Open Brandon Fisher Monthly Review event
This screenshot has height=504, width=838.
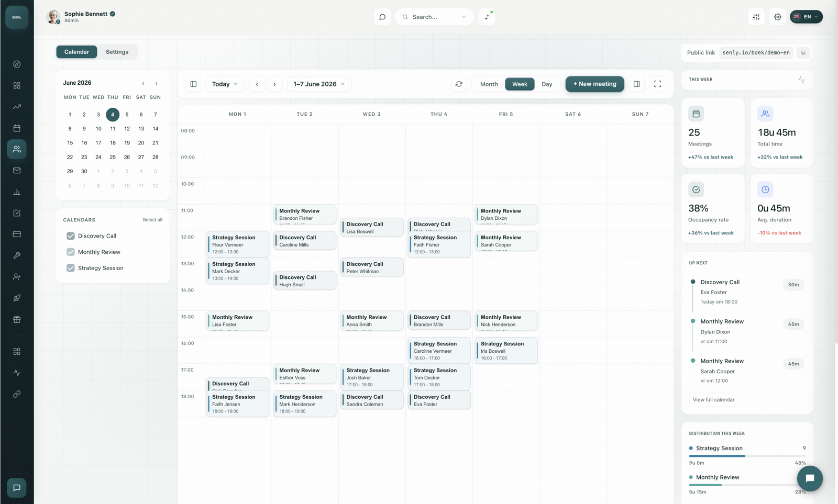pos(305,215)
